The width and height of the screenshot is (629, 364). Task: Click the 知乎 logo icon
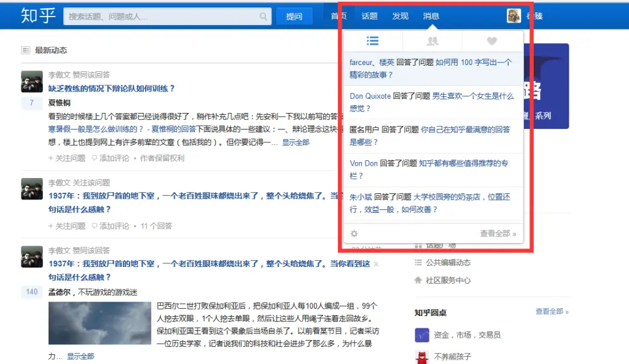pyautogui.click(x=37, y=16)
